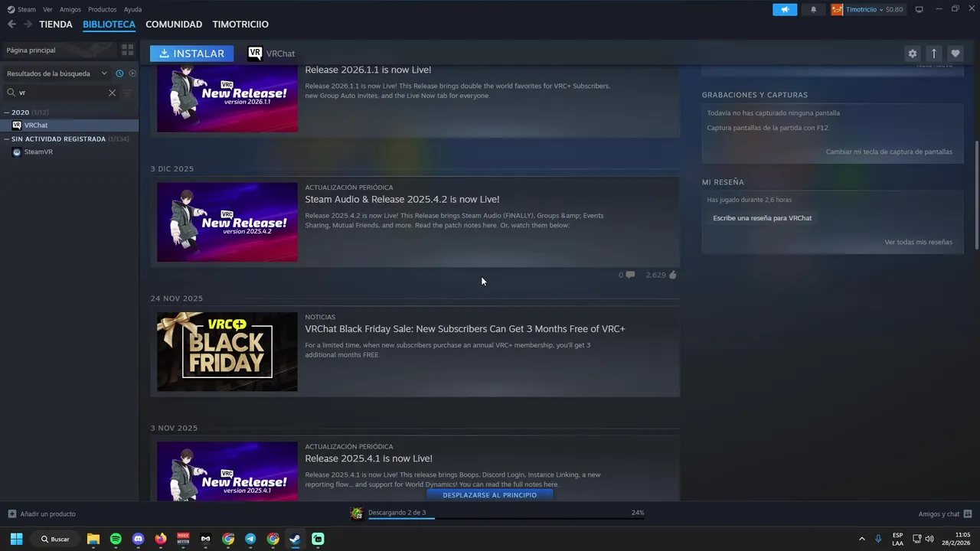Collapse Sin Actividad Registrada group
This screenshot has height=551, width=980.
[x=7, y=139]
